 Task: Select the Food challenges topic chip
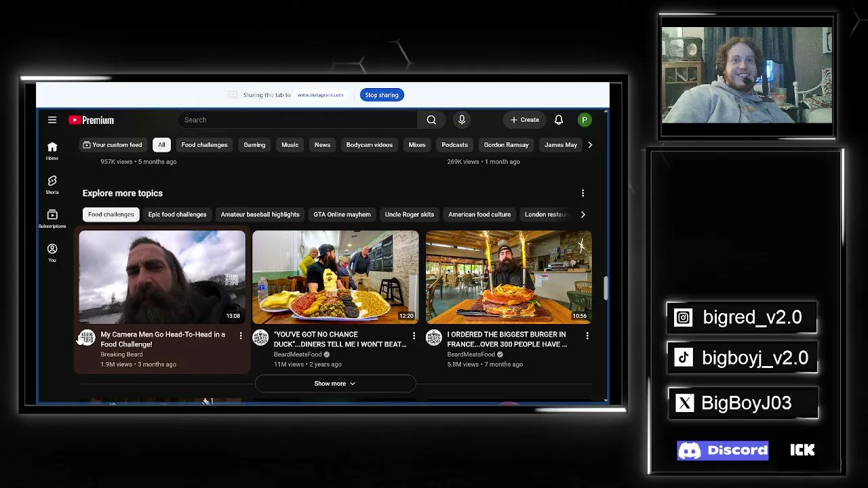click(111, 215)
